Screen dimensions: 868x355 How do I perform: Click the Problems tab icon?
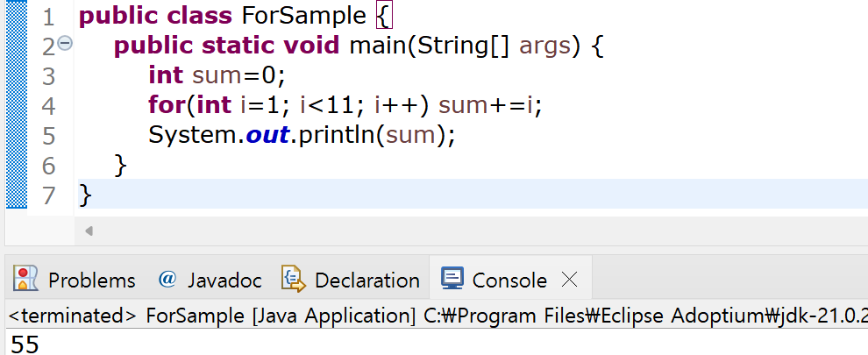[26, 279]
